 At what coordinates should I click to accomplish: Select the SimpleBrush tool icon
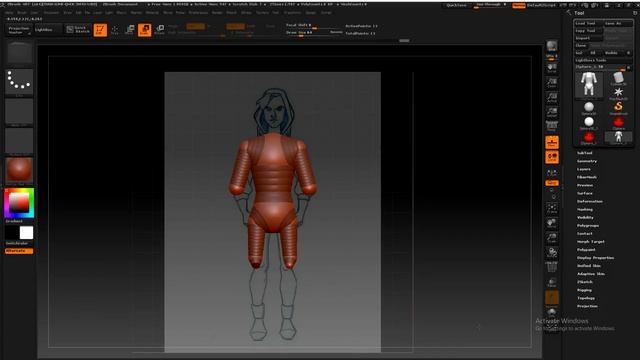618,107
